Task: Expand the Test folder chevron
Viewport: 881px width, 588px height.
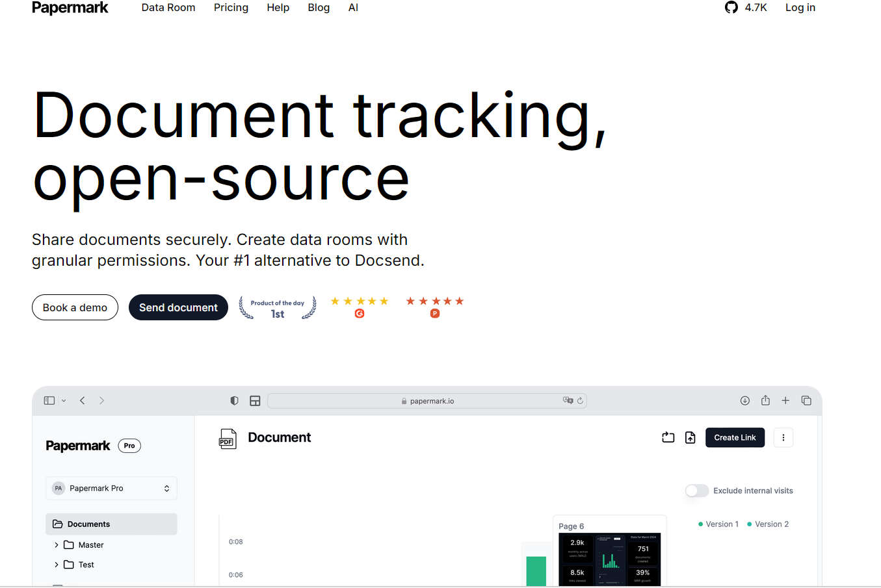Action: 57,565
